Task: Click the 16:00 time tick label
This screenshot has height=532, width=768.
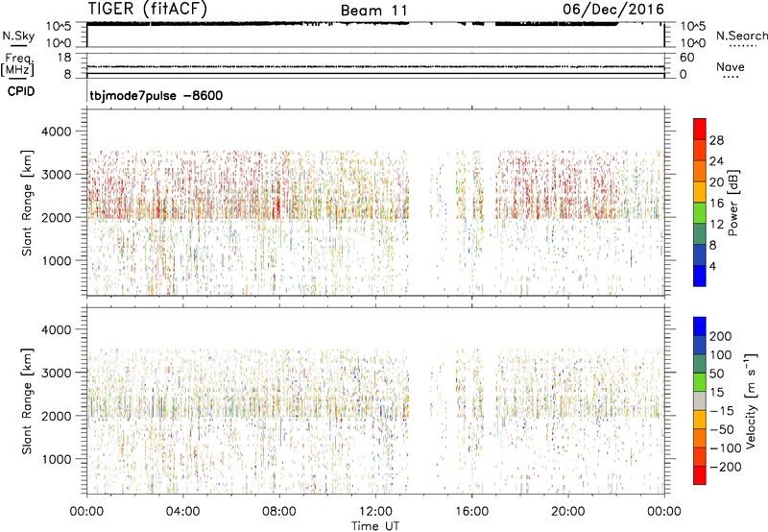Action: click(x=471, y=512)
